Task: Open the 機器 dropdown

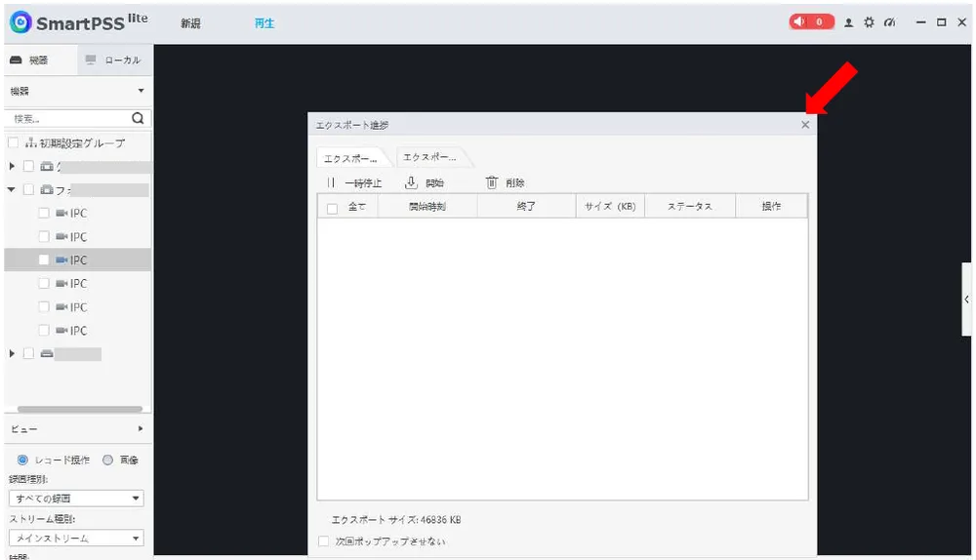Action: click(x=78, y=91)
